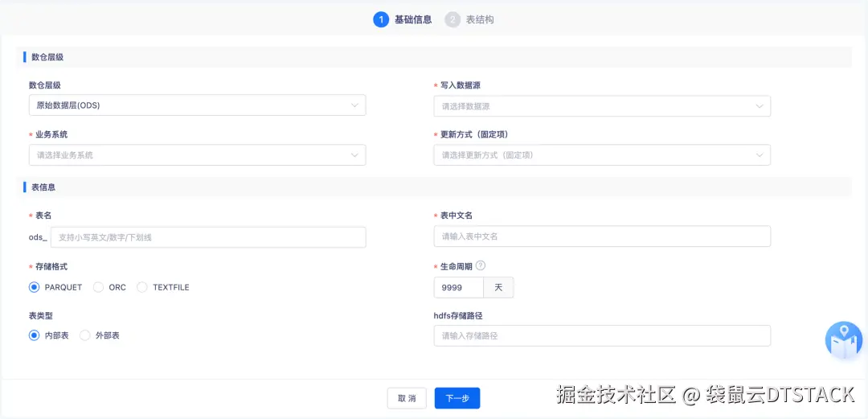Click the 业务系统 label
The width and height of the screenshot is (868, 419).
[x=51, y=134]
